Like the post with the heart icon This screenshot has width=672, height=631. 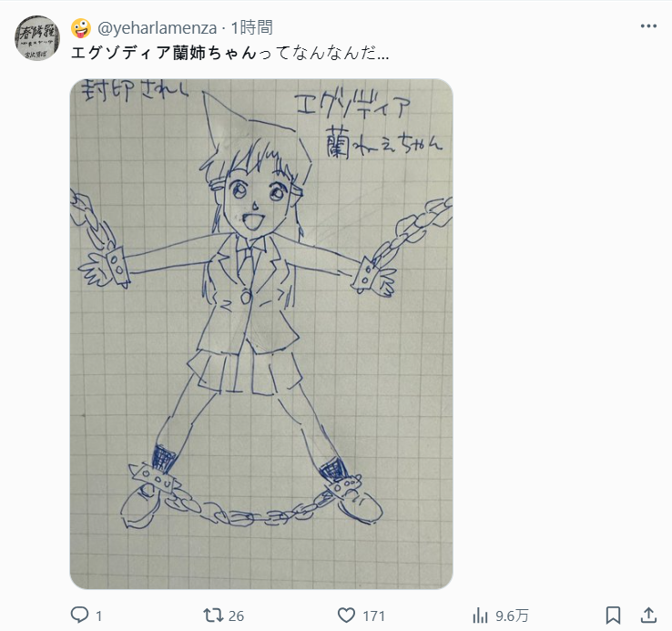click(x=346, y=616)
